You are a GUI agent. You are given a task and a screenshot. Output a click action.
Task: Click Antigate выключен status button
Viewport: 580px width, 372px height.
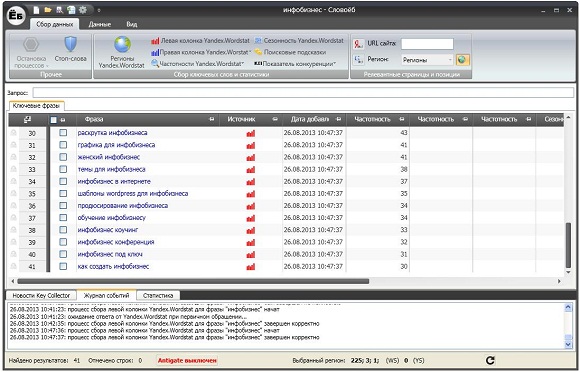pos(187,360)
